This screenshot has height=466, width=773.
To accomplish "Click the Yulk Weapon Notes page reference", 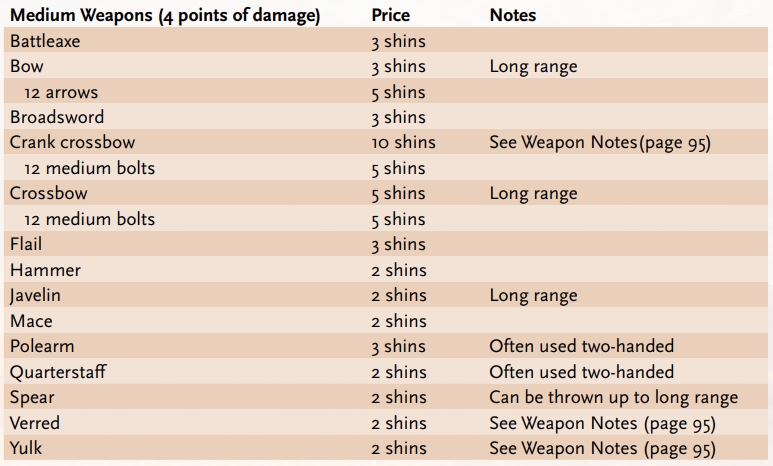I will [x=602, y=449].
